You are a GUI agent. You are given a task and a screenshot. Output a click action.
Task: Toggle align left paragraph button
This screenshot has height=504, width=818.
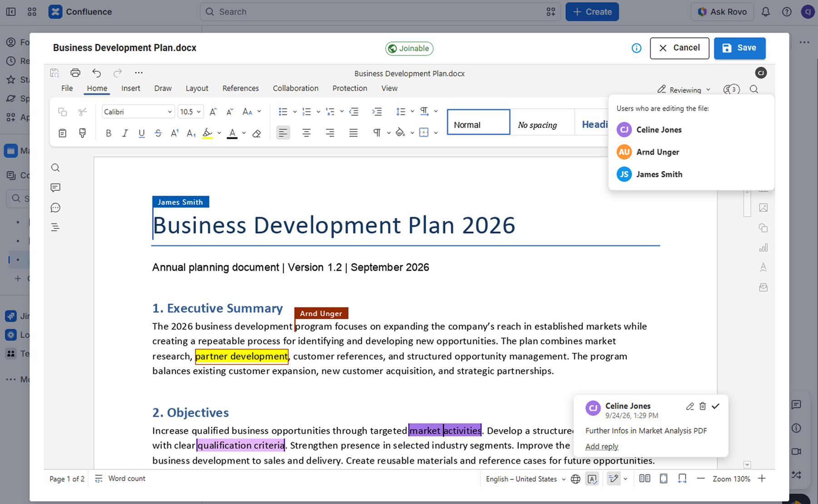point(283,133)
